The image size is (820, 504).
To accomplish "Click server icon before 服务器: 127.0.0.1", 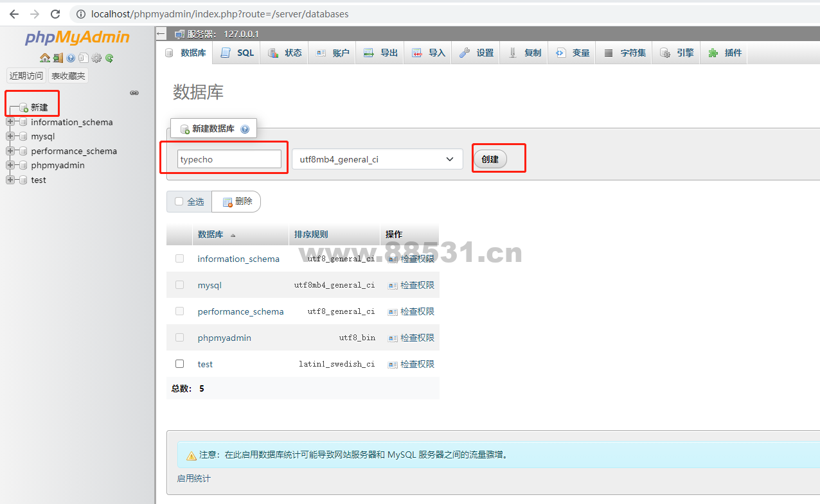I will [x=179, y=34].
